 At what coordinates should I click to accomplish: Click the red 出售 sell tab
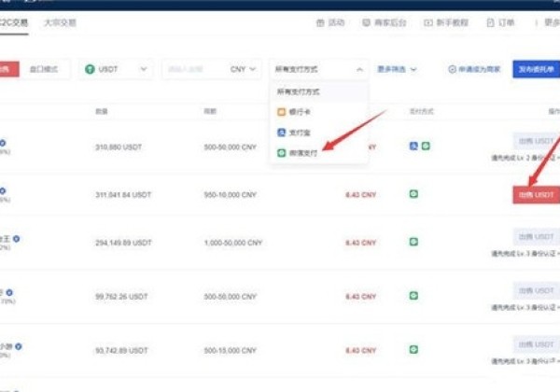(9, 69)
